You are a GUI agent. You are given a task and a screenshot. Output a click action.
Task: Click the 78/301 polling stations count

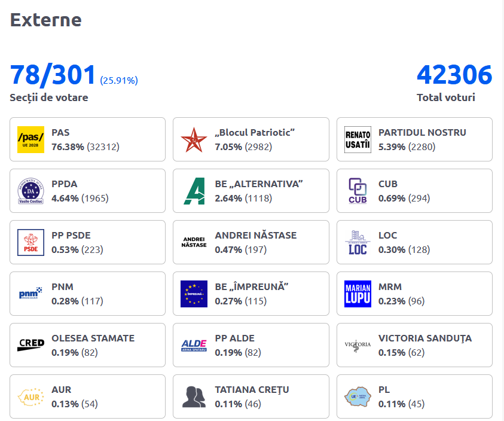53,75
